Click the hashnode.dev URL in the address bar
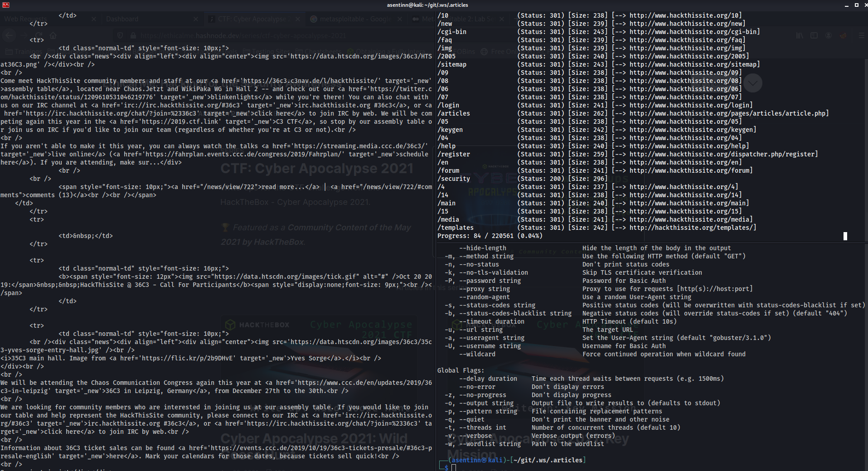The image size is (868, 471). [x=243, y=35]
